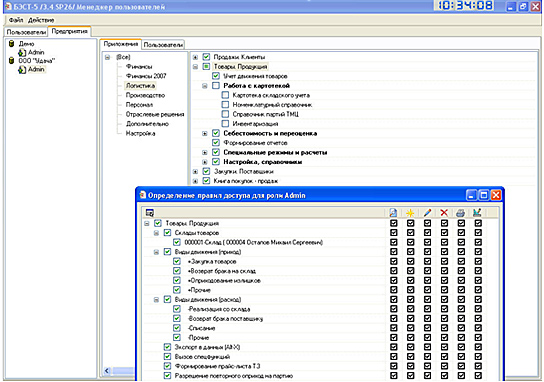Viewport: 544px width, 382px height.
Task: Click the view-permission icon in the dialog header
Action: tap(393, 213)
